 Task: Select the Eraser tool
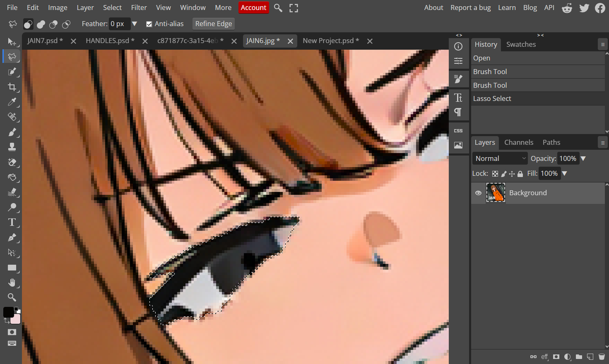[x=12, y=162]
